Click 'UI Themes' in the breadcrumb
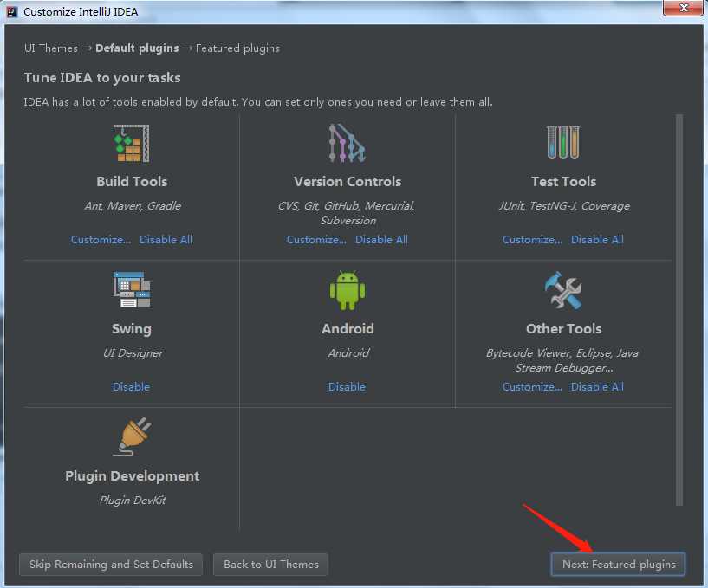 (x=51, y=48)
